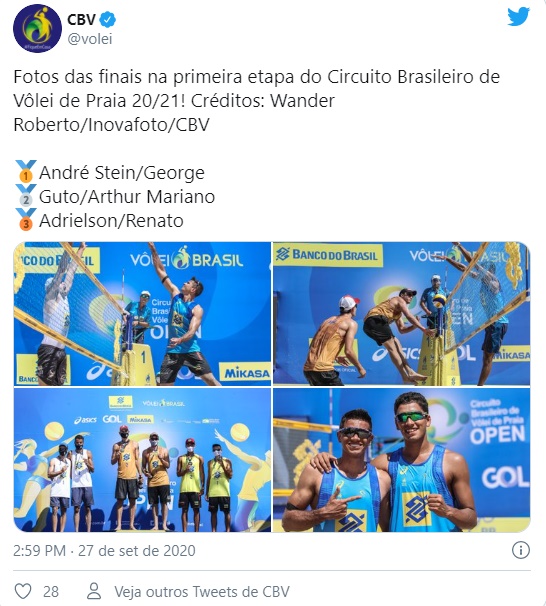Open the two players posing photo
This screenshot has width=546, height=606.
[401, 460]
